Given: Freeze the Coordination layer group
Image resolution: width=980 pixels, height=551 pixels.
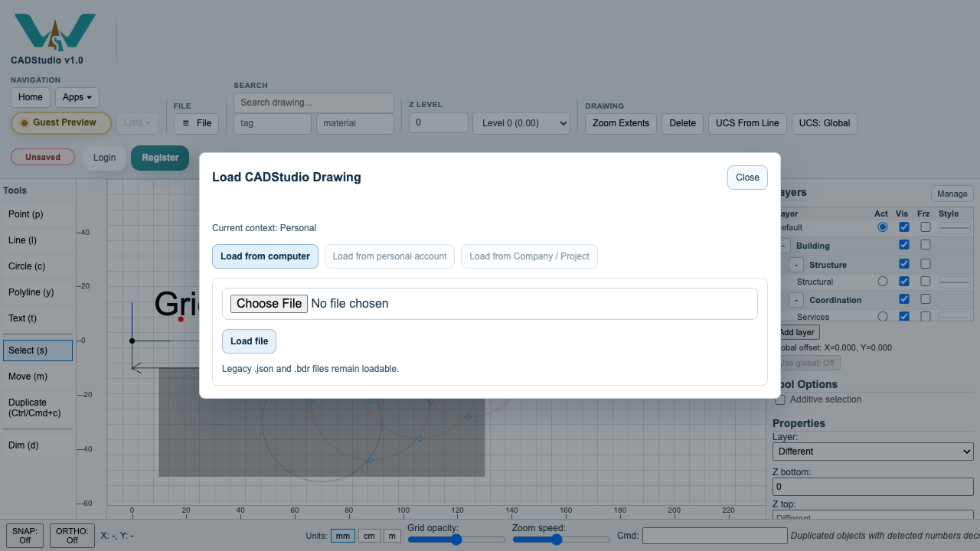Looking at the screenshot, I should (926, 299).
